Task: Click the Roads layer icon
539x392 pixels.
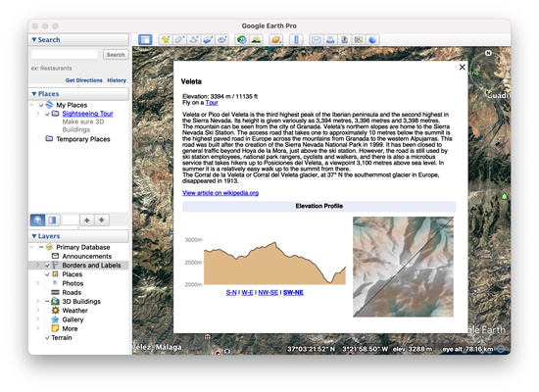Action: click(55, 292)
